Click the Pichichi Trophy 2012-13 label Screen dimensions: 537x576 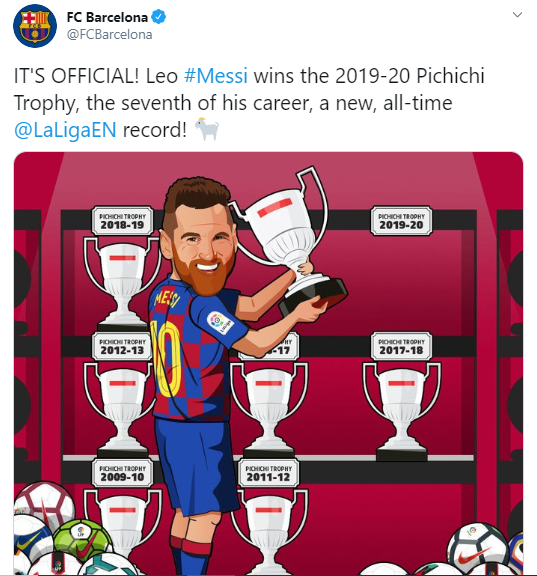pyautogui.click(x=122, y=346)
